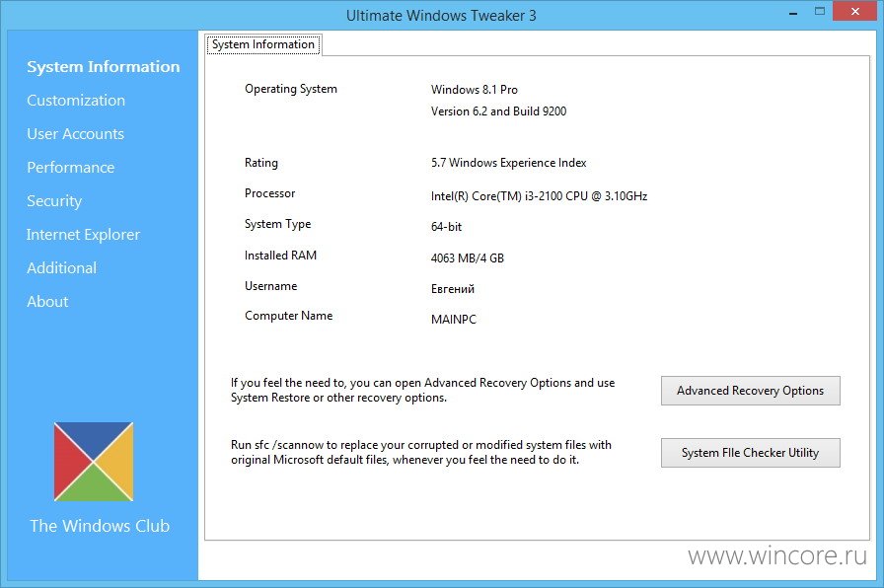Select the System Information tab
Screen dimensions: 884x588
click(x=263, y=44)
